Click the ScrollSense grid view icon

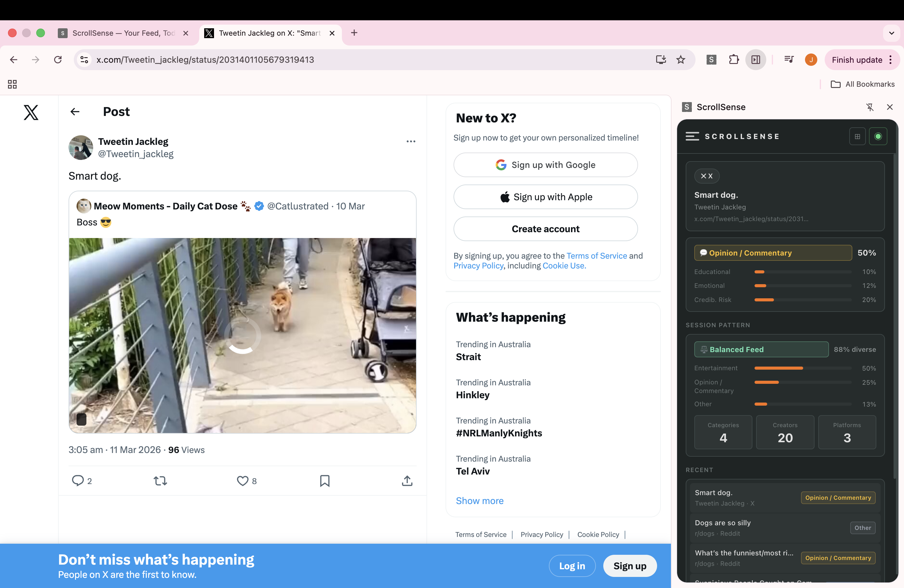pyautogui.click(x=857, y=136)
